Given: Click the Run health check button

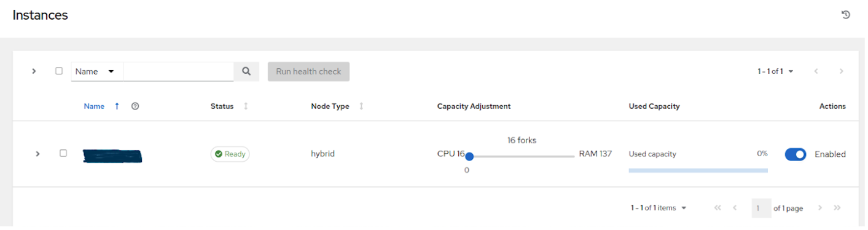Looking at the screenshot, I should tap(308, 71).
